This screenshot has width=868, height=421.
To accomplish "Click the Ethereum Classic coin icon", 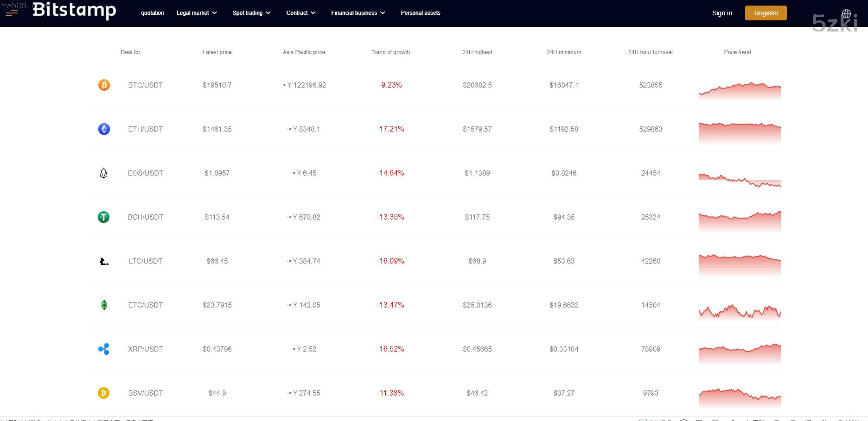I will [x=104, y=305].
